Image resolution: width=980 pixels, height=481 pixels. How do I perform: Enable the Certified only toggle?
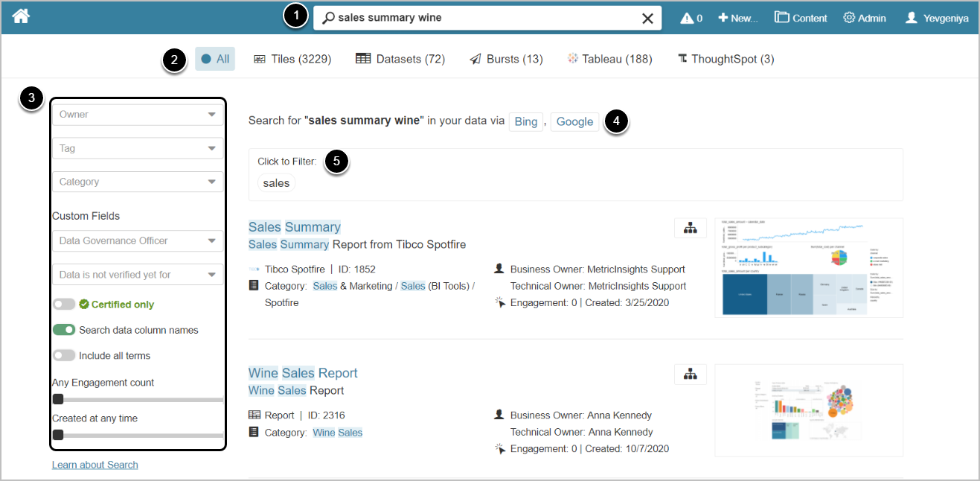pyautogui.click(x=64, y=304)
